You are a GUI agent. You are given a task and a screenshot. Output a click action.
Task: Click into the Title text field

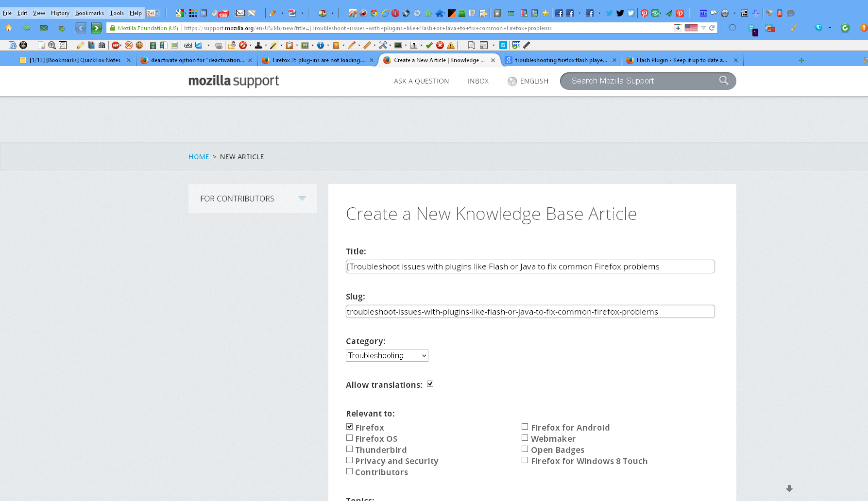[530, 267]
